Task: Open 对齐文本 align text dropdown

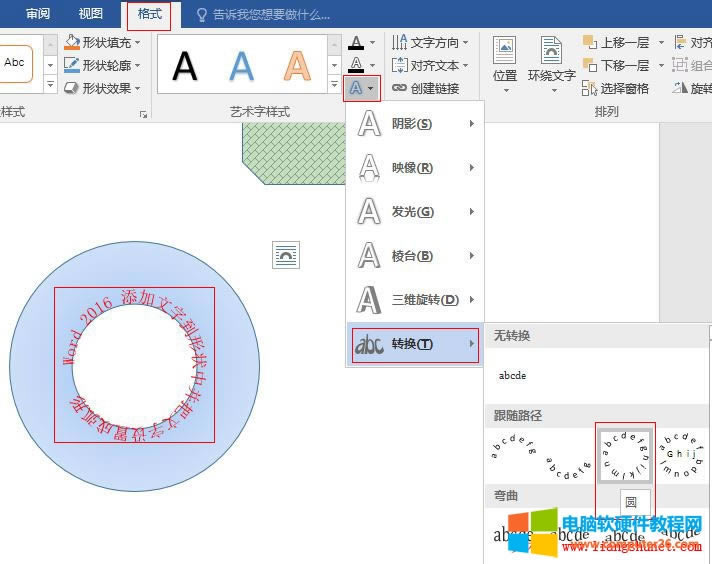Action: coord(430,65)
